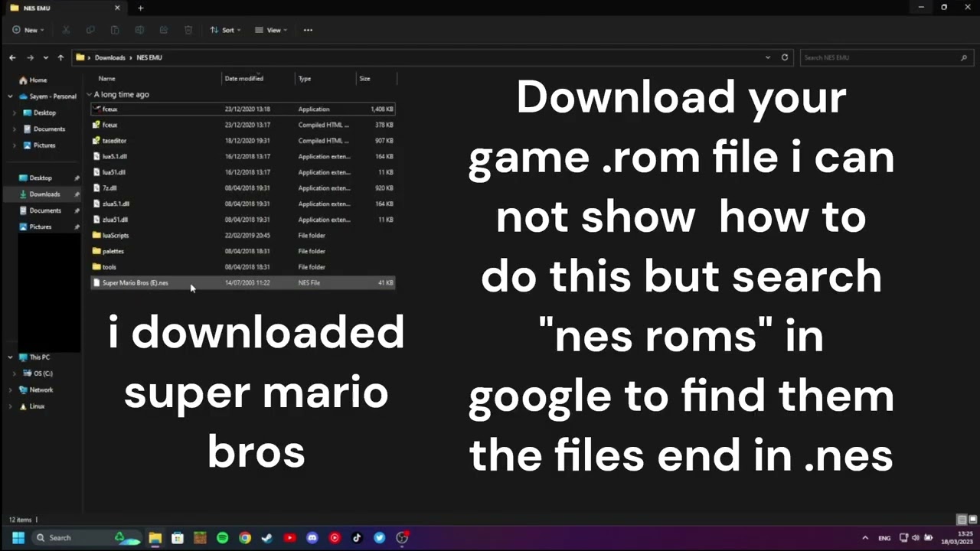Select the fceux Application file

tap(242, 109)
